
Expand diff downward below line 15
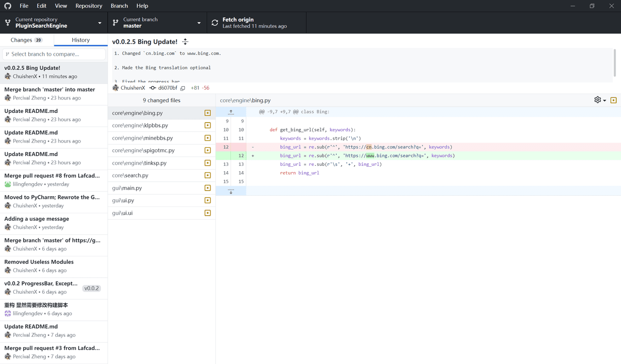point(231,191)
